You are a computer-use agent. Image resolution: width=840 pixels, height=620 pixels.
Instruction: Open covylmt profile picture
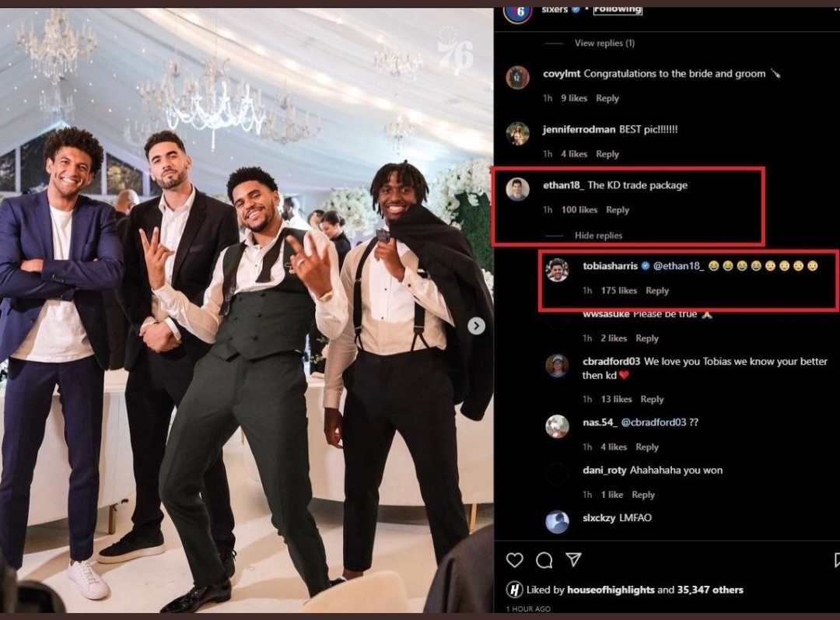pyautogui.click(x=517, y=77)
